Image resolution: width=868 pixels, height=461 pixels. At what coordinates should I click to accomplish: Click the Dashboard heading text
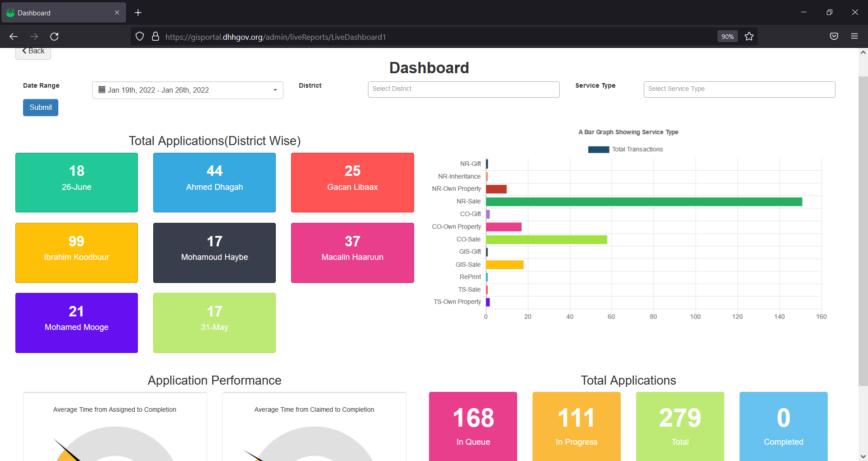point(429,68)
